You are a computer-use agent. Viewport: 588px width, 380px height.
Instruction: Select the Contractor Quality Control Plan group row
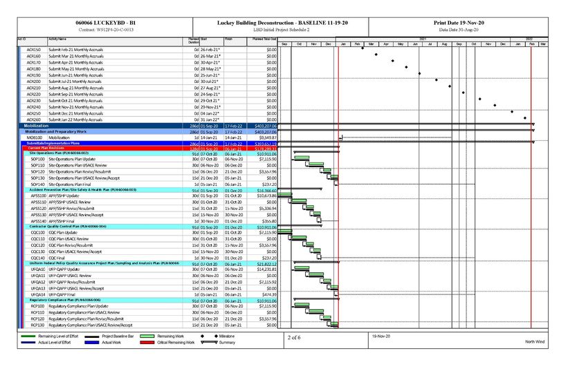point(151,227)
